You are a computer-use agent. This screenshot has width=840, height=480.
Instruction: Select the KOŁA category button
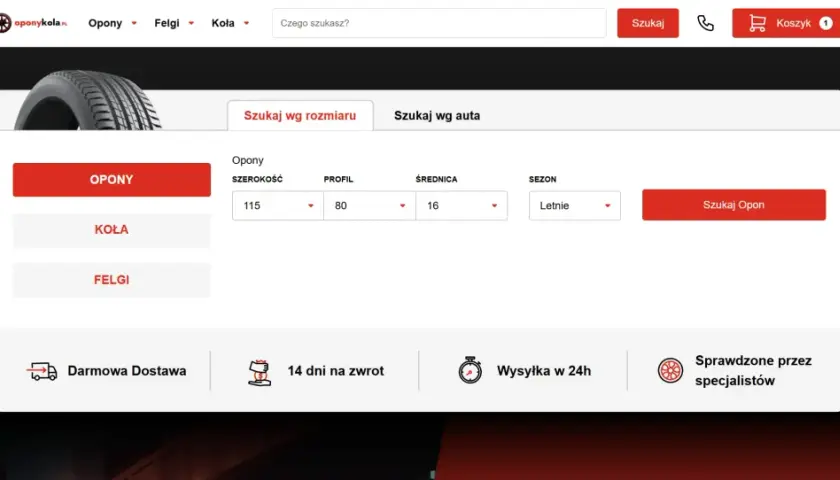coord(111,230)
